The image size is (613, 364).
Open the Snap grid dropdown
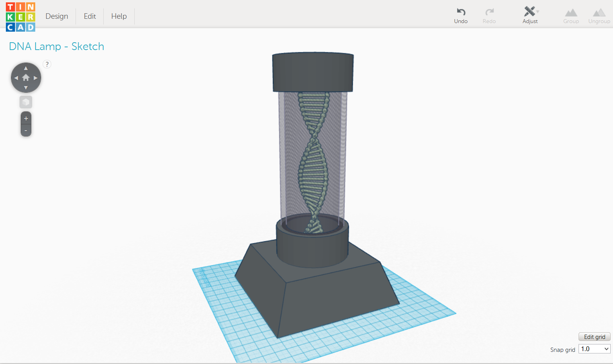pos(594,348)
